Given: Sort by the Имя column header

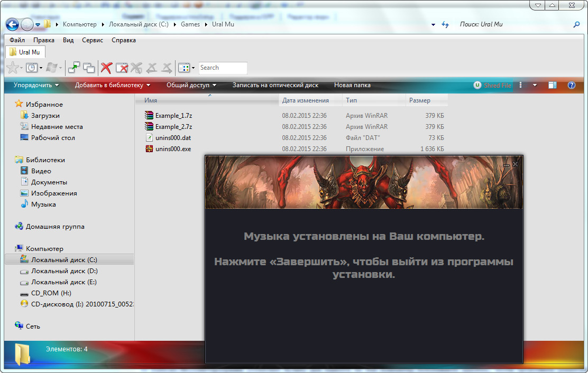Looking at the screenshot, I should click(x=207, y=100).
